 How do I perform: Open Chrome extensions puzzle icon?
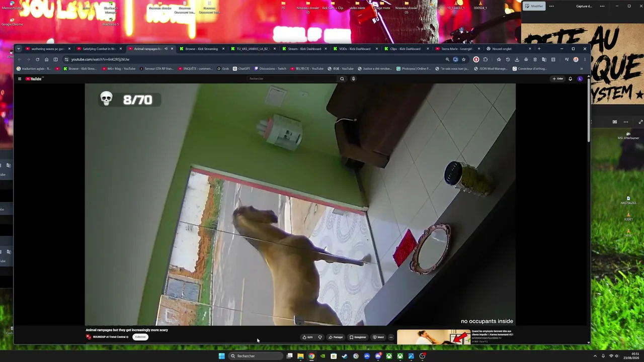tap(486, 59)
